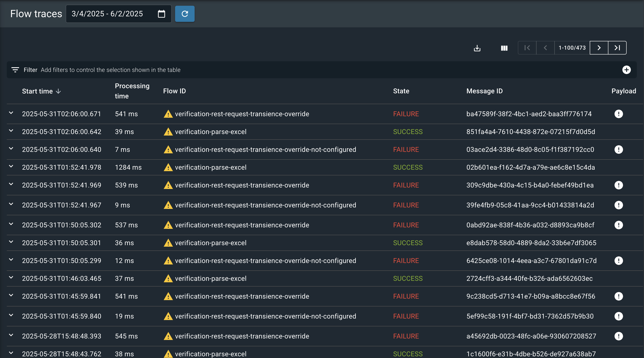Click inside the date range input field
The width and height of the screenshot is (644, 358).
coord(107,14)
